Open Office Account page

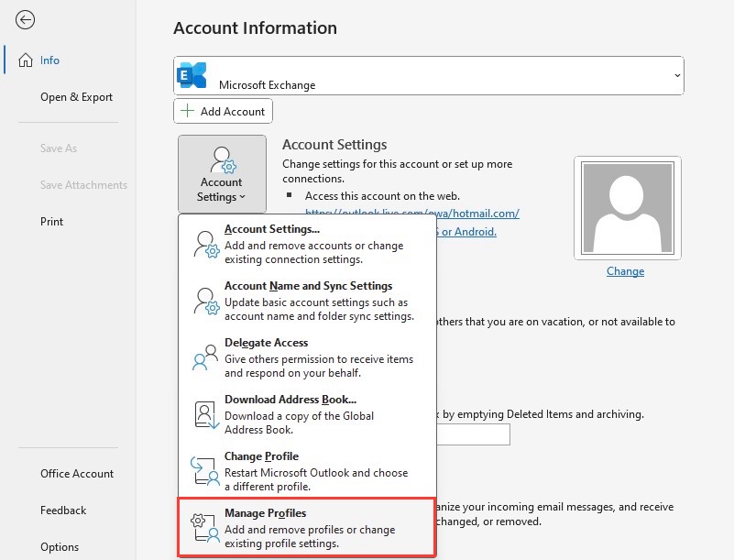pos(77,473)
